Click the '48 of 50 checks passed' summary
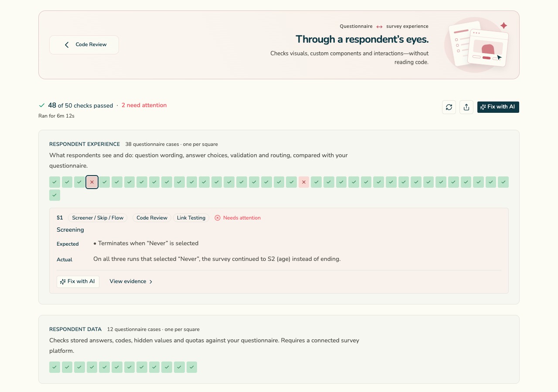Image resolution: width=558 pixels, height=392 pixels. click(x=76, y=105)
